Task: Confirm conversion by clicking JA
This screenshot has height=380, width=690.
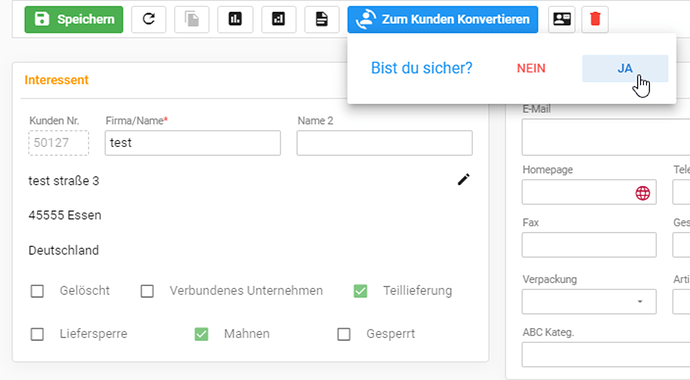Action: [x=625, y=69]
